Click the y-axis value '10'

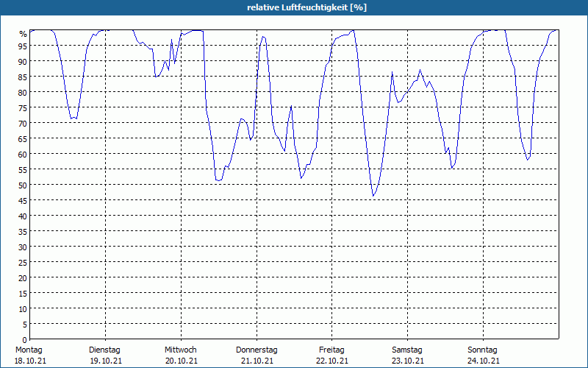pyautogui.click(x=23, y=309)
